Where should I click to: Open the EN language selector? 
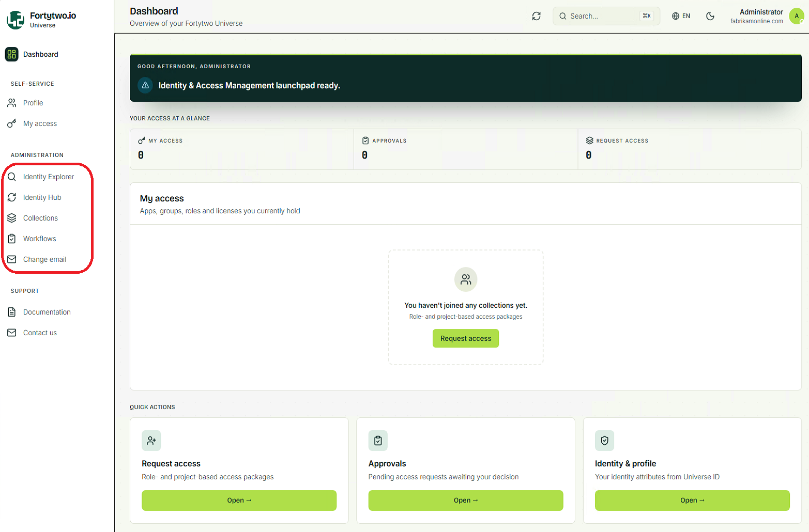(681, 16)
